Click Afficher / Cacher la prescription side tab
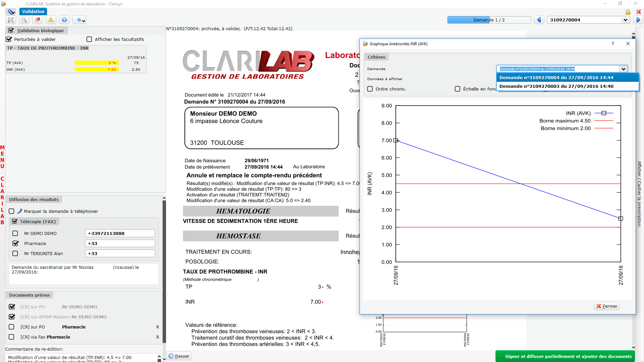 [639, 194]
